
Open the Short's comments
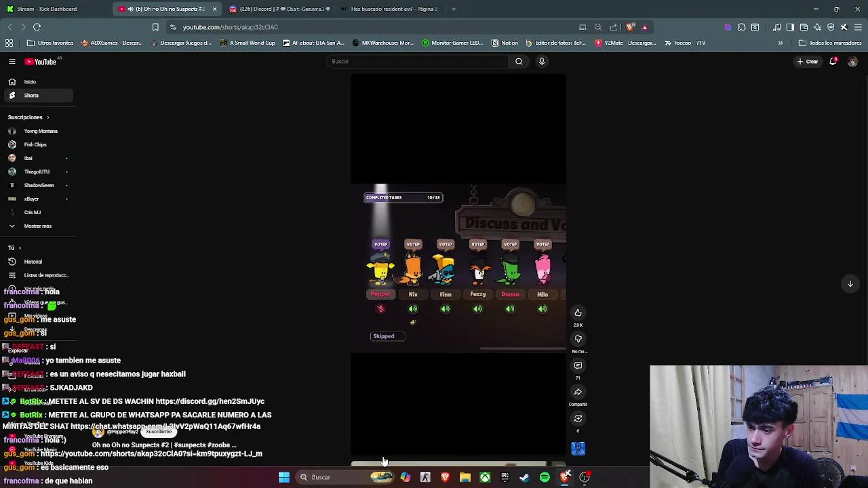click(578, 366)
